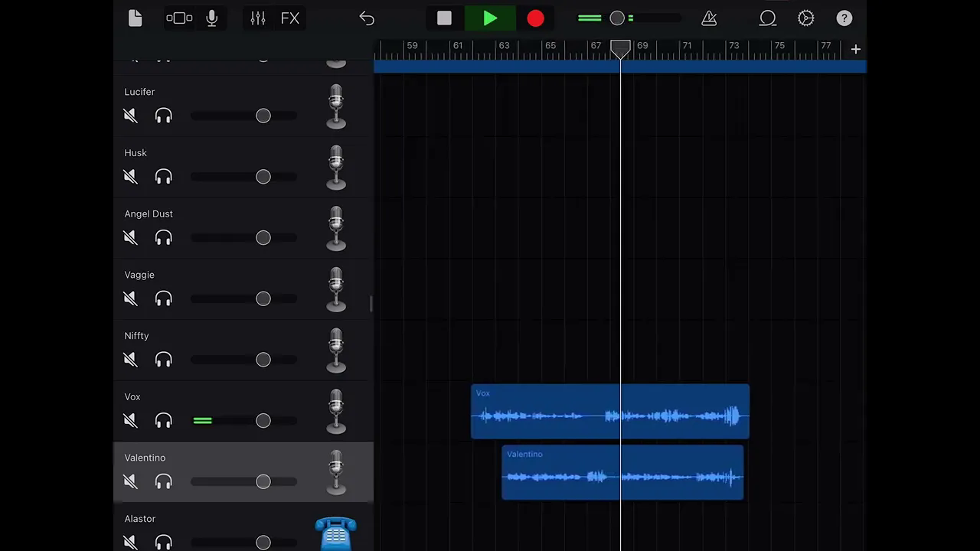Open the FX panel
Screen dimensions: 980x551
[290, 18]
